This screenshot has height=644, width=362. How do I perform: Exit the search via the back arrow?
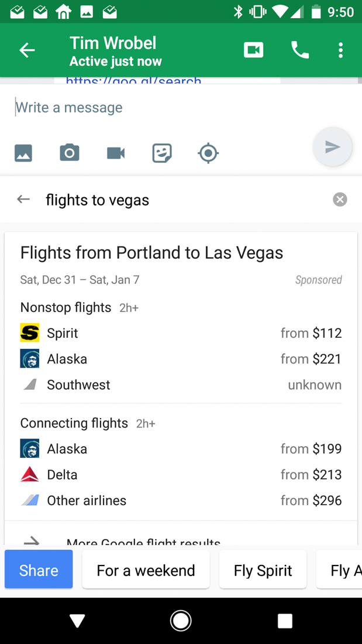pyautogui.click(x=23, y=200)
